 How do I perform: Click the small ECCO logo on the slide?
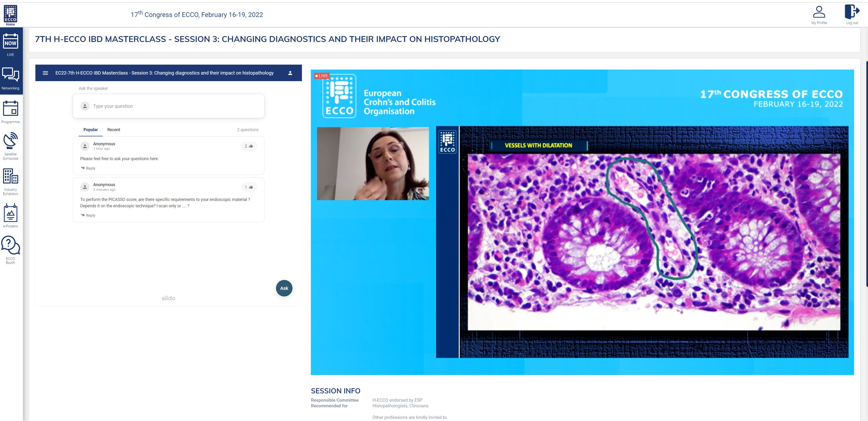click(x=447, y=142)
